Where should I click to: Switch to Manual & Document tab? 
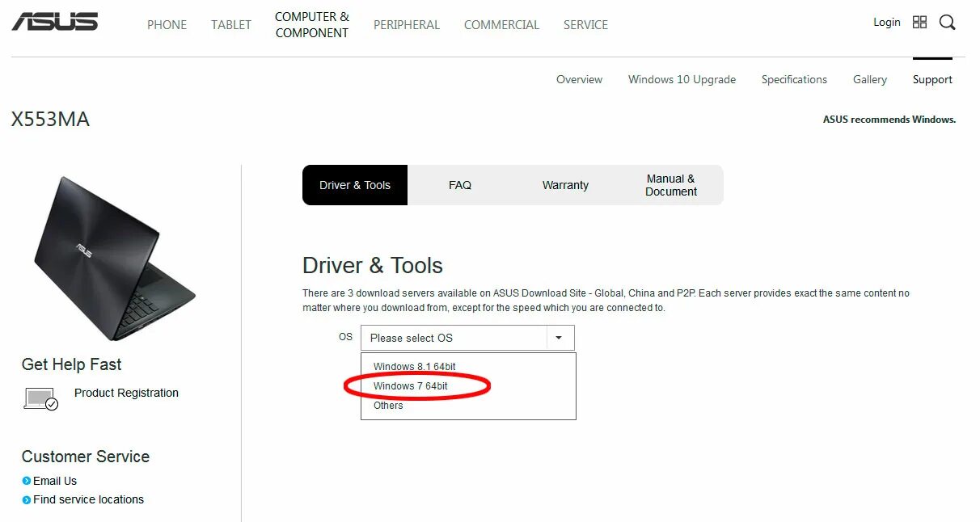tap(670, 185)
